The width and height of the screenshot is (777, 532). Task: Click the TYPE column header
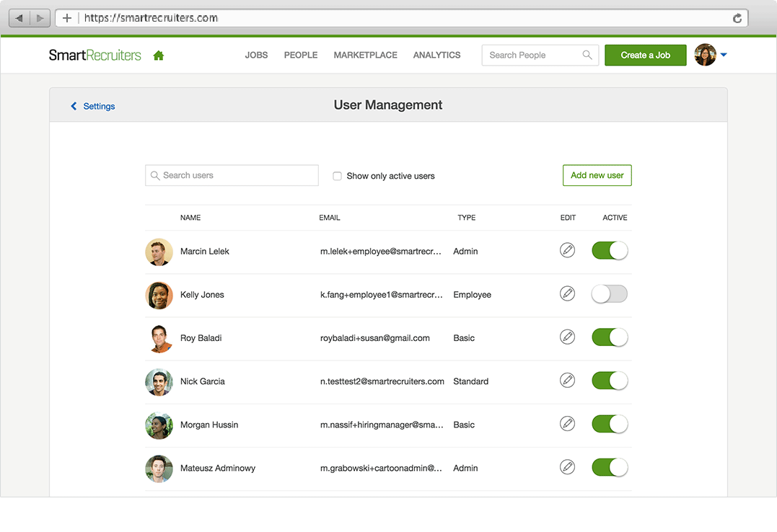466,218
